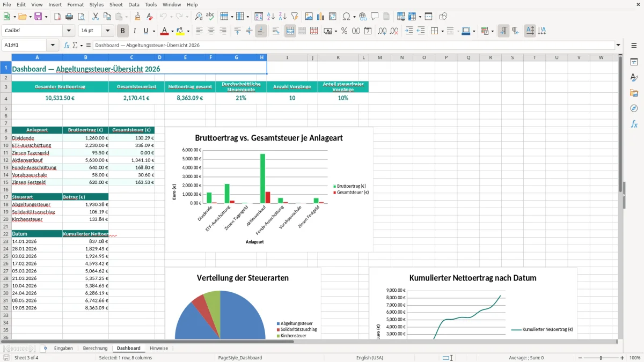Viewport: 644px width, 362px height.
Task: Click the Freeze Rows and Columns icon
Action: coord(412,17)
